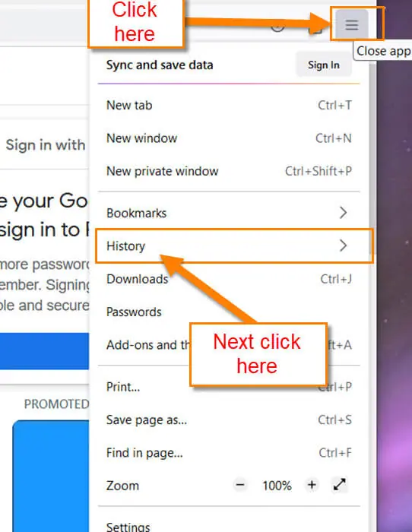This screenshot has width=412, height=532.
Task: Open the hamburger application menu icon
Action: pyautogui.click(x=352, y=24)
